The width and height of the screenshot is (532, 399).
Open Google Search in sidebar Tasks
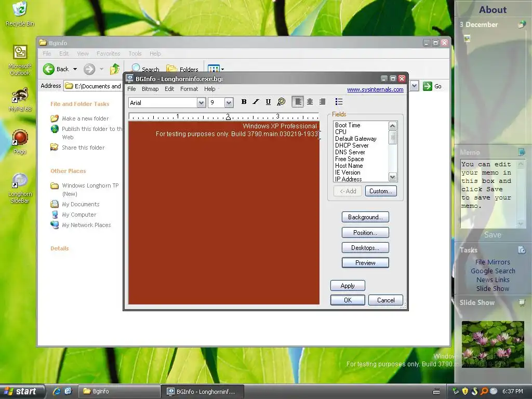point(493,271)
